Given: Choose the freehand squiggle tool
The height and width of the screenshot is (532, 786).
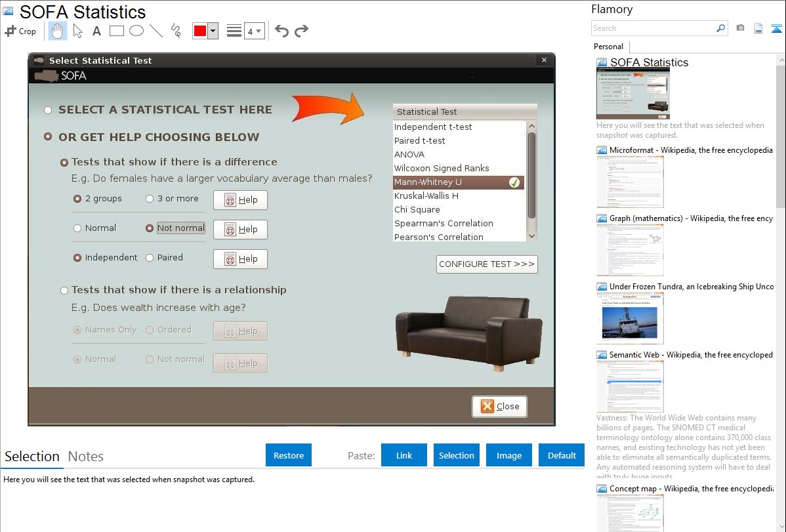Looking at the screenshot, I should 176,31.
